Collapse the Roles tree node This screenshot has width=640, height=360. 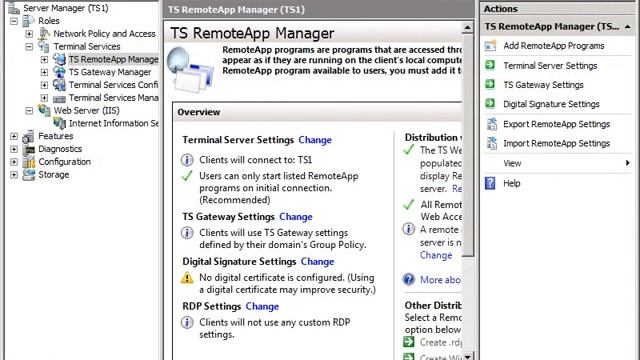[x=14, y=21]
